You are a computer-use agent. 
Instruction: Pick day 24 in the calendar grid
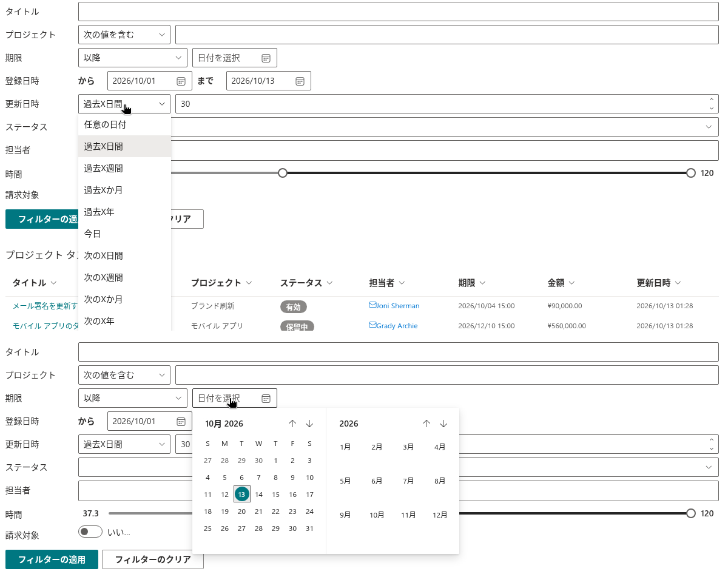[309, 512]
